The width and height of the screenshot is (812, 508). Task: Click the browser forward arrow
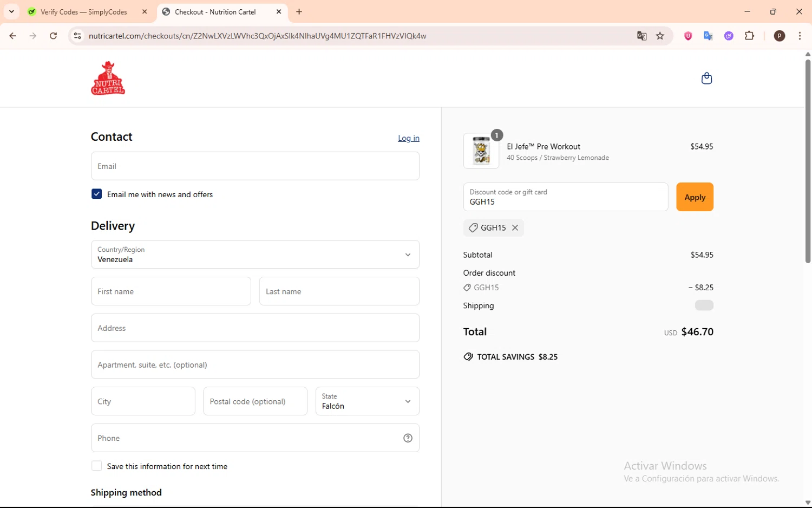(33, 36)
